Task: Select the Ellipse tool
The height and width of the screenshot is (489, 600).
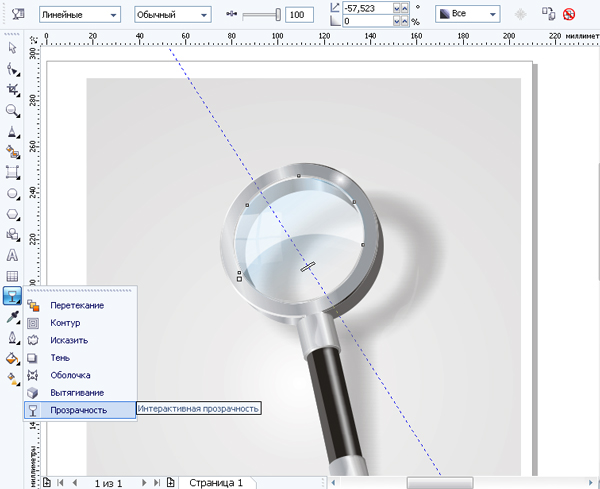Action: 12,193
